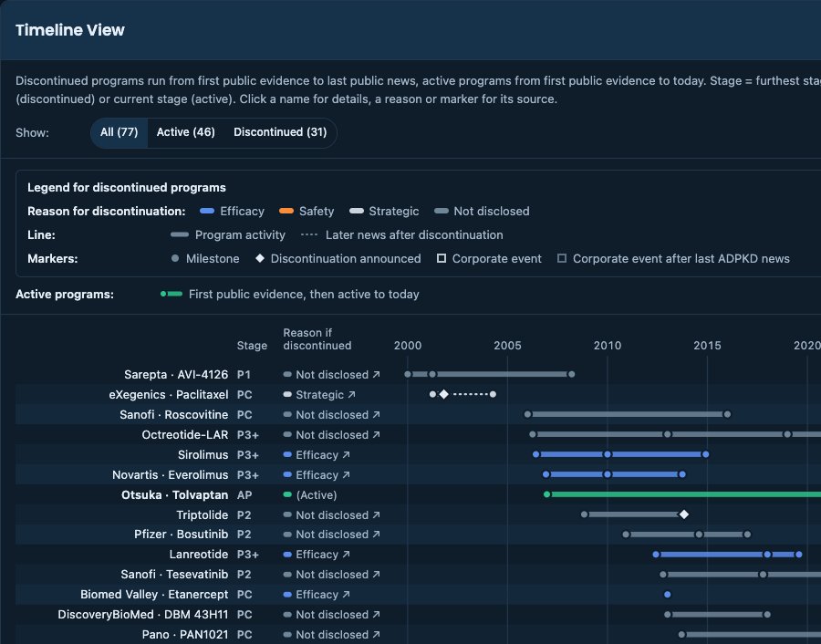Click Bosutinib last milestone dot
The image size is (821, 644).
click(748, 535)
